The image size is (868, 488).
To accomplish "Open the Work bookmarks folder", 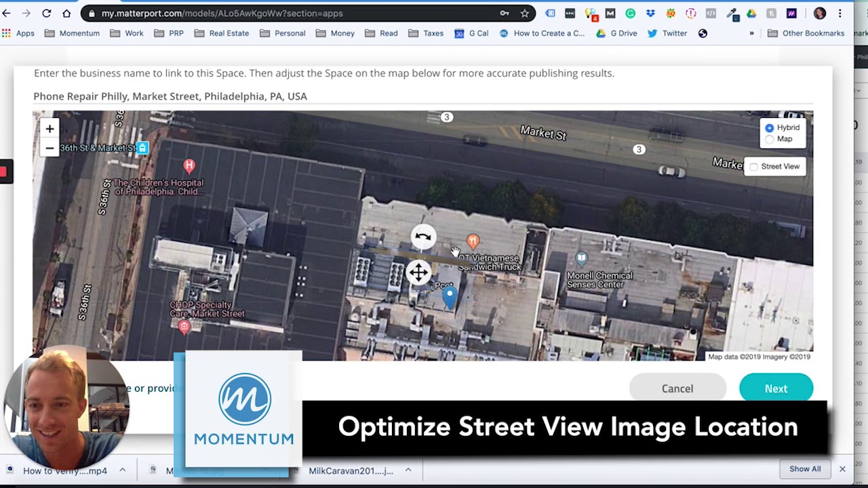I will point(126,33).
